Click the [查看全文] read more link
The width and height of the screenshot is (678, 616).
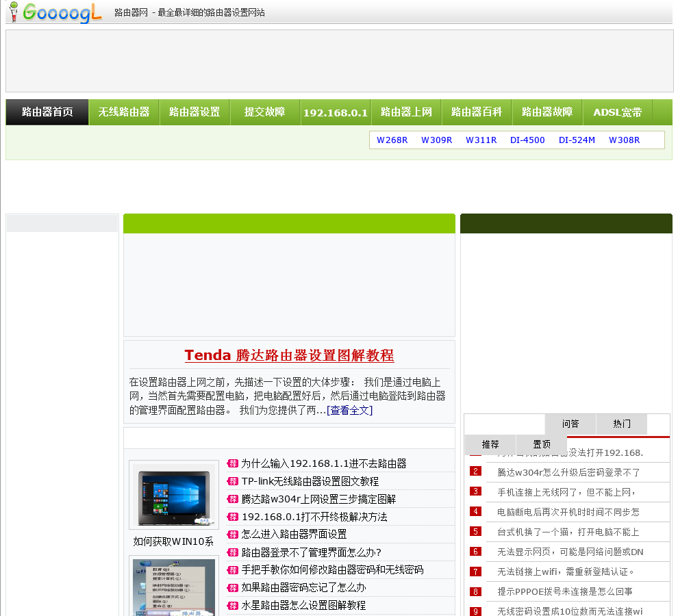click(350, 410)
